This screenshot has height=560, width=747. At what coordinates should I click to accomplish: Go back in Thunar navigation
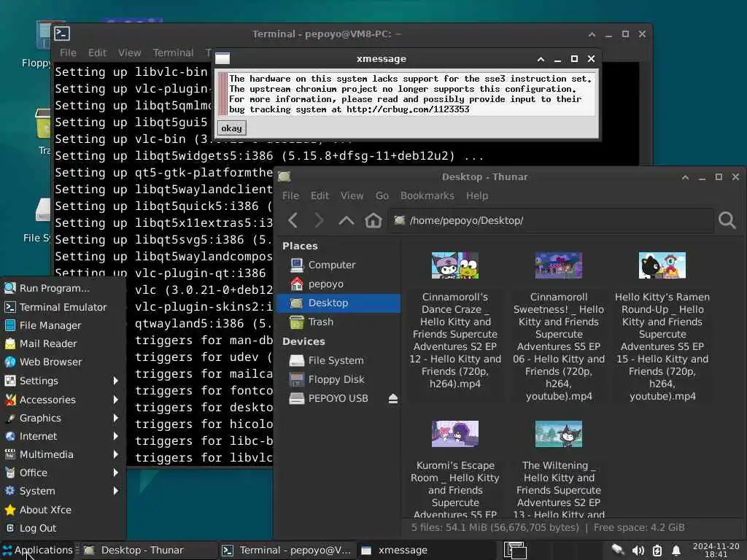pos(293,220)
